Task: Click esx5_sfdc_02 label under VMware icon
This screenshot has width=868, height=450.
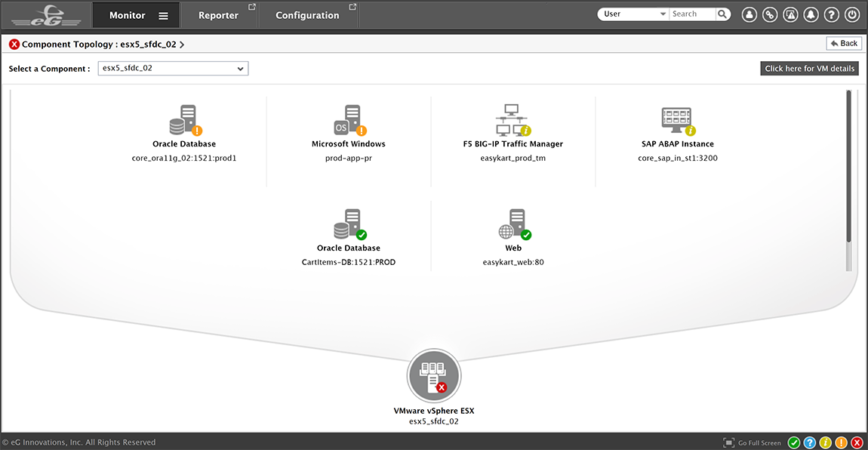Action: [x=434, y=421]
